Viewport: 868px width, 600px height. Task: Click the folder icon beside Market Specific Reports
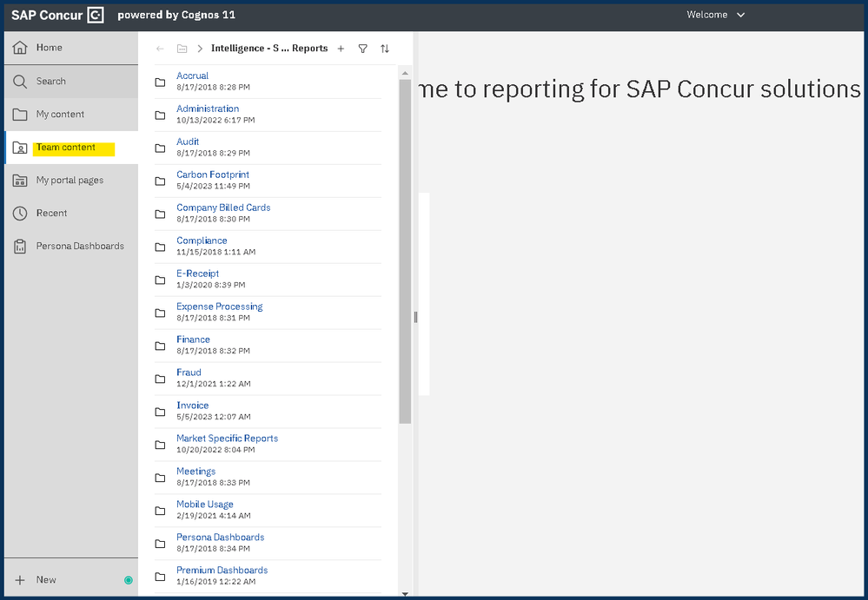(160, 445)
